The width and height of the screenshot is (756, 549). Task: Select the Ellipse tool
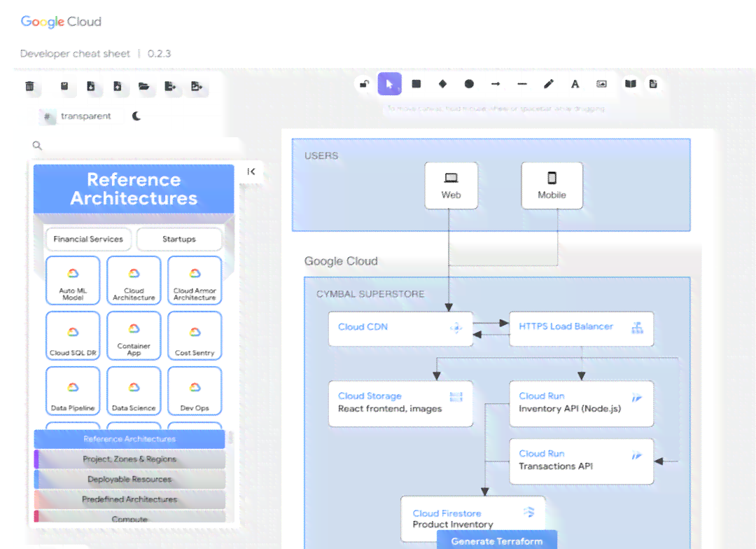click(x=469, y=84)
